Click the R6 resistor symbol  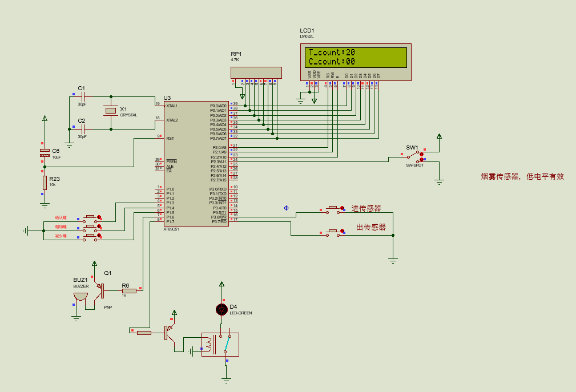(129, 290)
